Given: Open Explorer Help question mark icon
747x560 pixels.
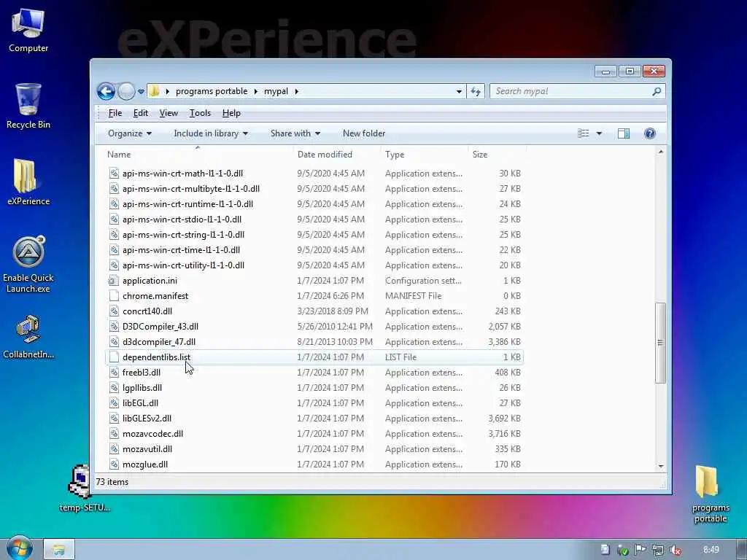Looking at the screenshot, I should pos(649,133).
